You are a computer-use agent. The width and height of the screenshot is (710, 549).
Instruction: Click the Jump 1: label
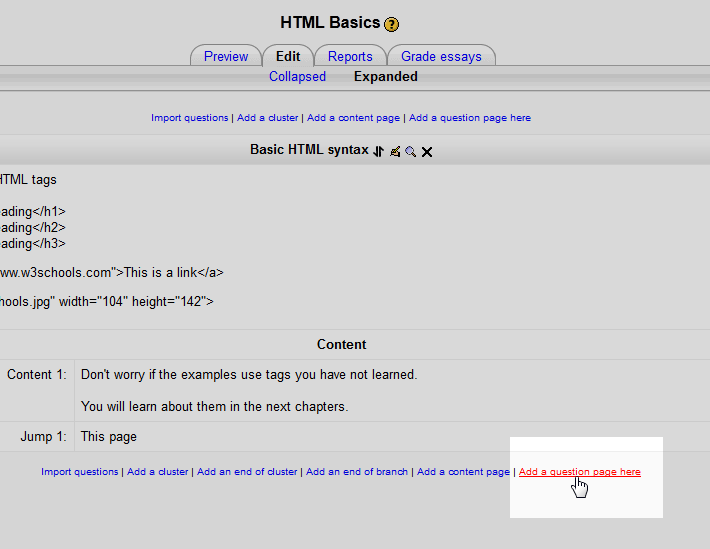[43, 436]
